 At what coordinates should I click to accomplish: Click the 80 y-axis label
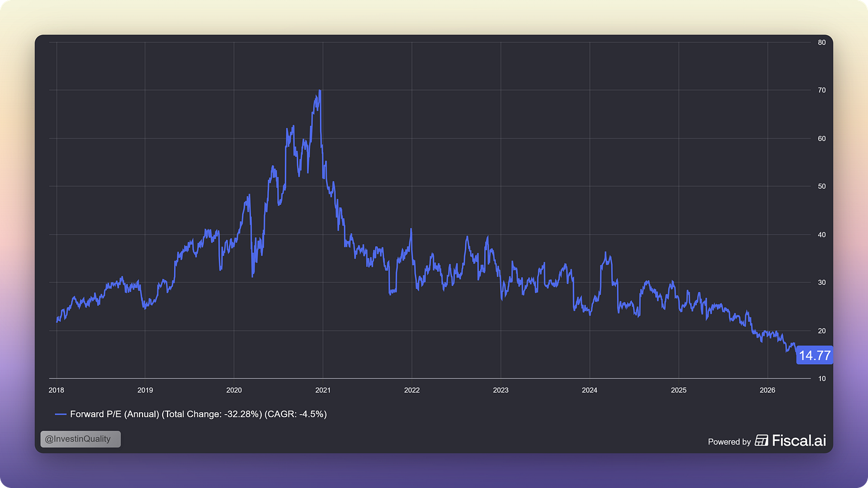tap(821, 42)
